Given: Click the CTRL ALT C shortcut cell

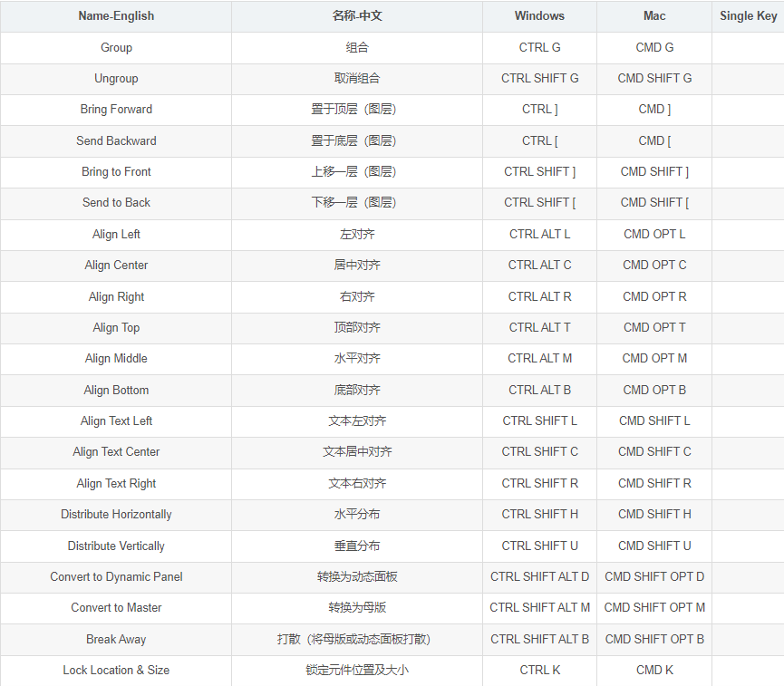Looking at the screenshot, I should click(x=539, y=265).
